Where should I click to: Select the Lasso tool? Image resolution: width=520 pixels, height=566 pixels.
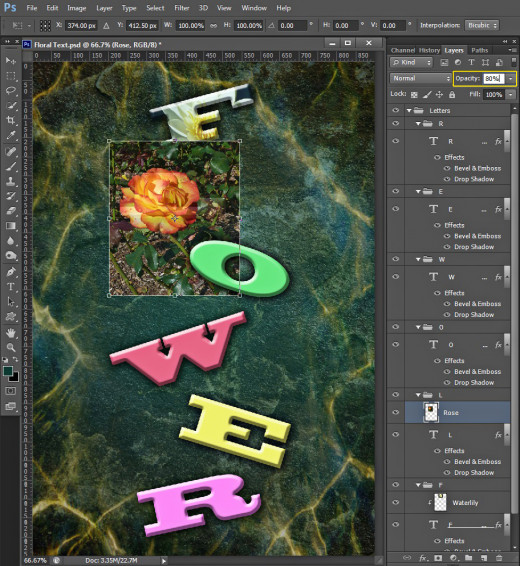10,91
